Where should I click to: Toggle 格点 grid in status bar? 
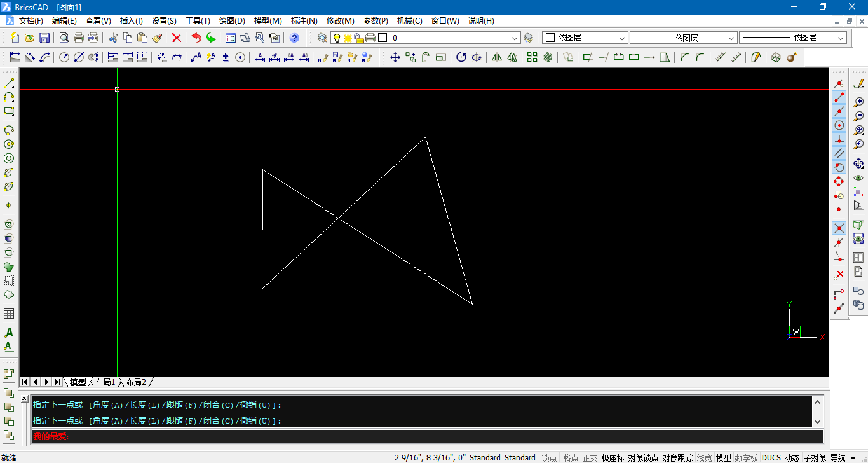[x=571, y=458]
